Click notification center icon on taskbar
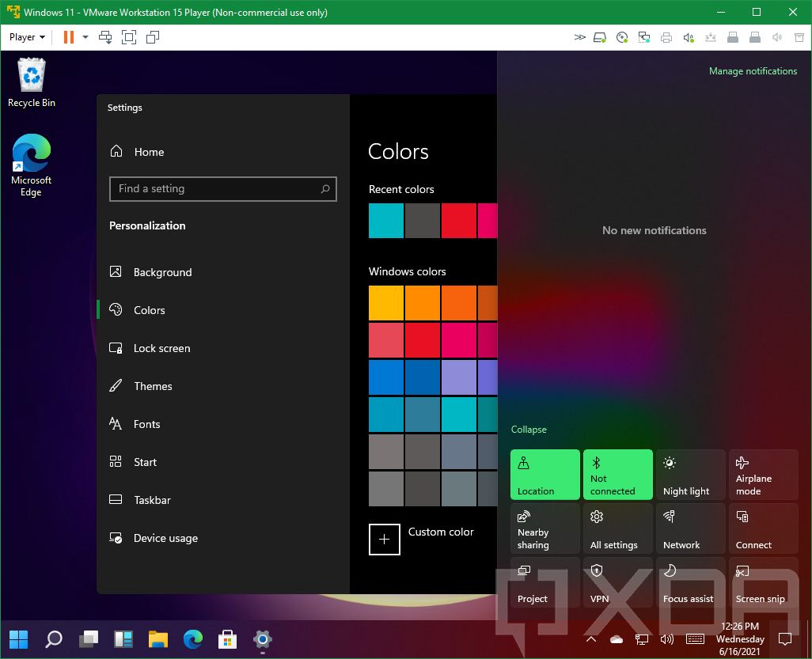This screenshot has height=659, width=812. 785,639
